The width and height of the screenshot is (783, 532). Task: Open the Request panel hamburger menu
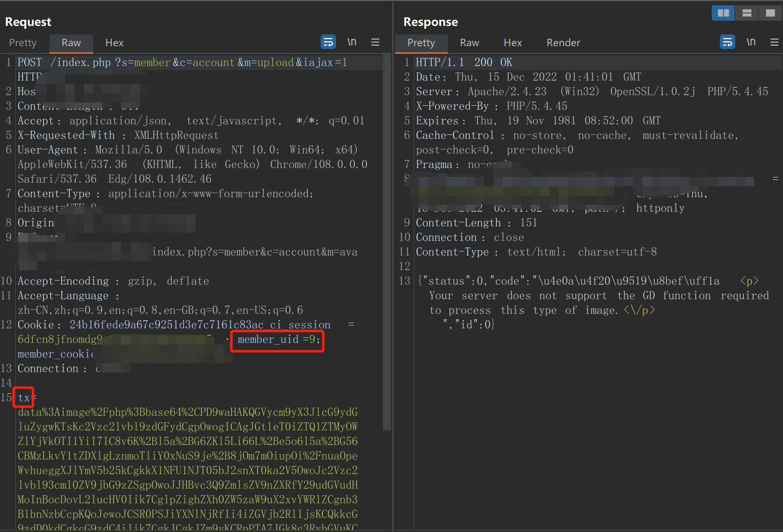click(x=375, y=42)
